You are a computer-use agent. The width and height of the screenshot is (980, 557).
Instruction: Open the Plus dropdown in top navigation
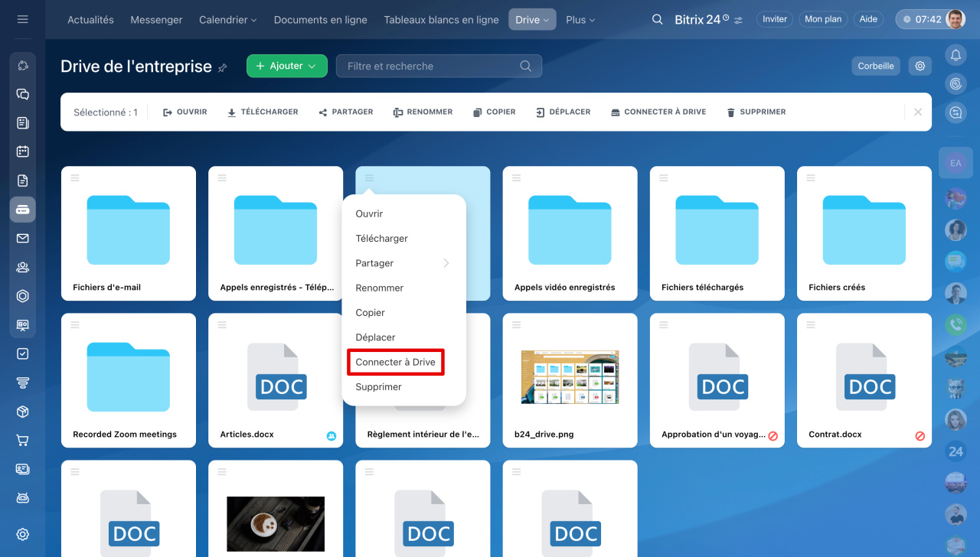click(x=580, y=20)
